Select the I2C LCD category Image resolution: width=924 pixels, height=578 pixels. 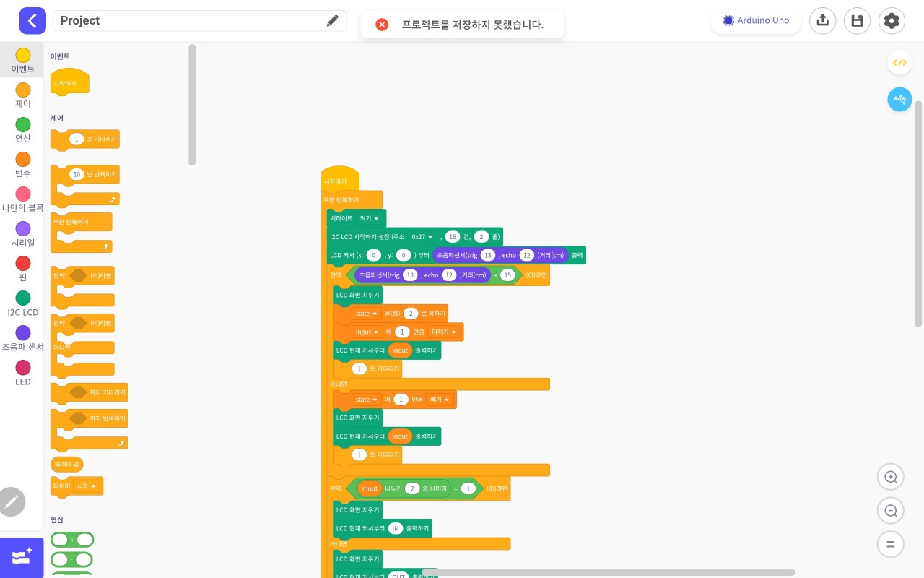22,303
